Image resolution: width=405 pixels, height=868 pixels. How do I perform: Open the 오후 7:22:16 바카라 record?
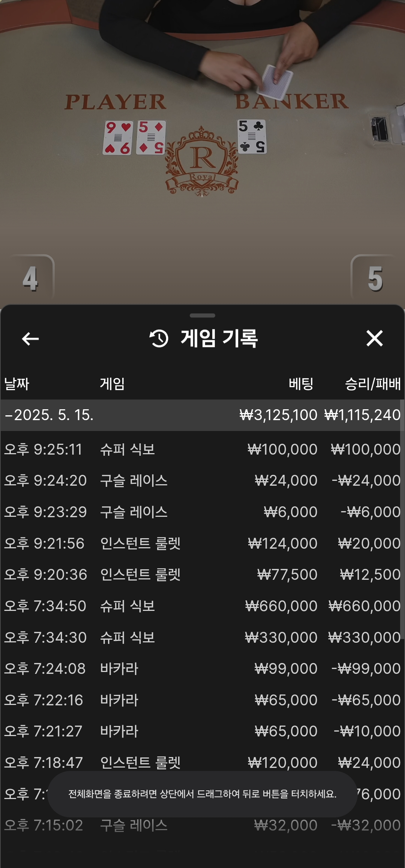[202, 700]
